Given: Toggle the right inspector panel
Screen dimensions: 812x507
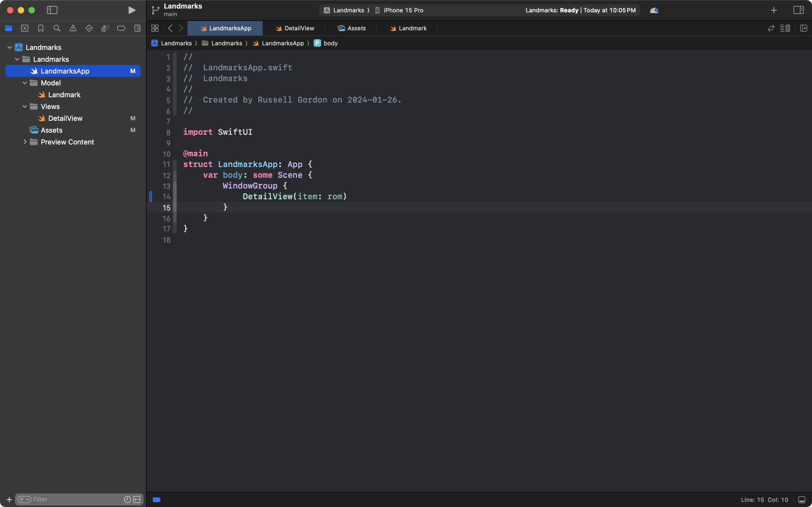Looking at the screenshot, I should (x=799, y=10).
